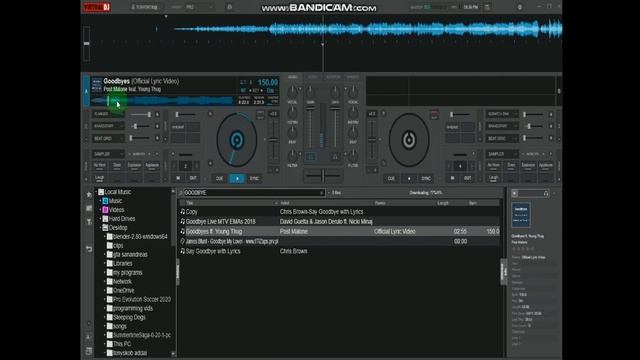Turn the left channel GAIN knob
The width and height of the screenshot is (640, 360).
click(x=310, y=92)
